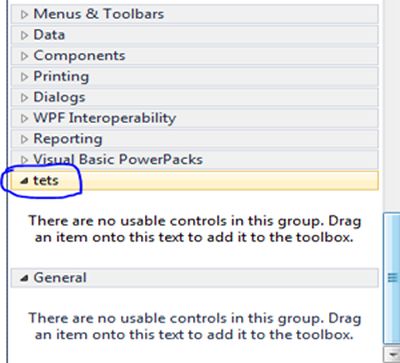The width and height of the screenshot is (400, 363).
Task: Expand the Dialogs group arrow
Action: [x=24, y=98]
